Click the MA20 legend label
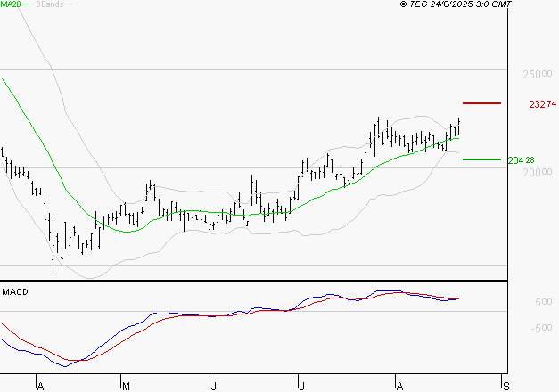This screenshot has height=392, width=559. tap(12, 5)
